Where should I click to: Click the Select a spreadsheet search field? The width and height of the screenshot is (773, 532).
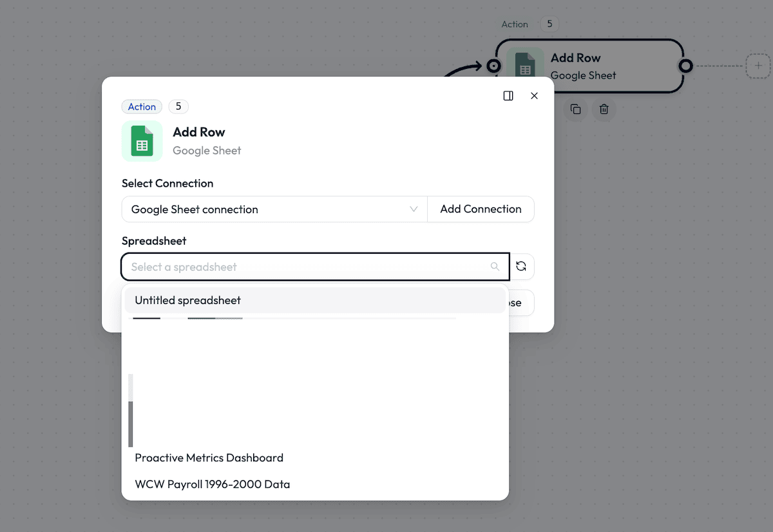coord(315,267)
